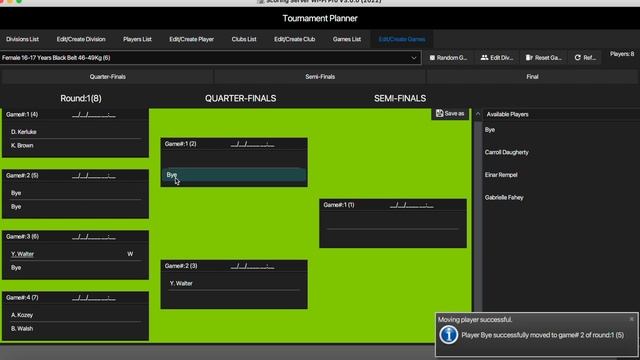
Task: Select highlighted Bye in quarter-final Game#:1 (2)
Action: pos(234,175)
